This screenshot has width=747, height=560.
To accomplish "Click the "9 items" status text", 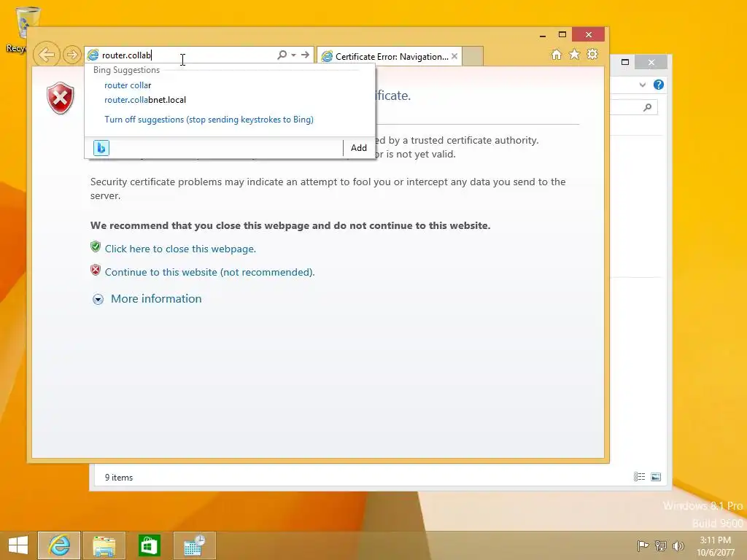I will (119, 477).
